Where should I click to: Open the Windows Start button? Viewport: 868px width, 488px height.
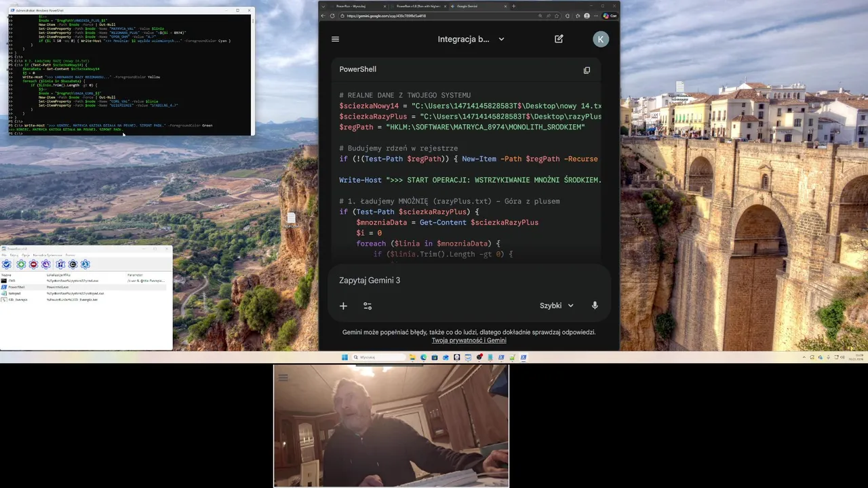pos(344,357)
